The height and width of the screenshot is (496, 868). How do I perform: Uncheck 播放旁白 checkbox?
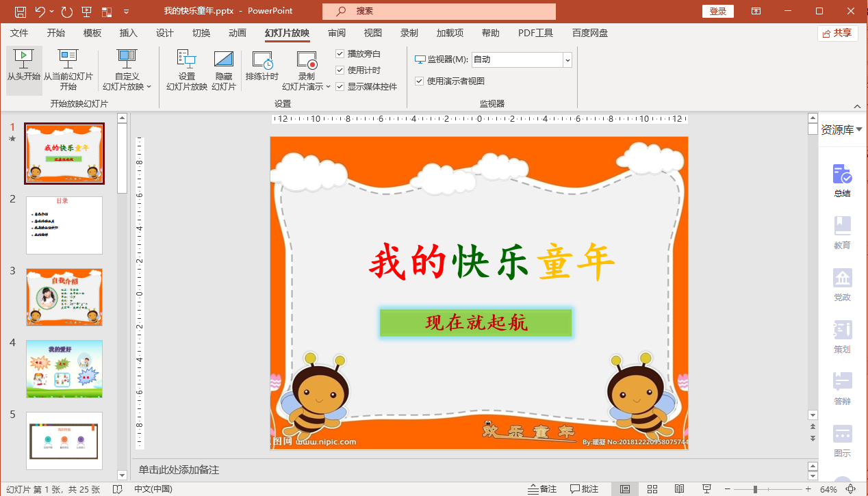340,53
